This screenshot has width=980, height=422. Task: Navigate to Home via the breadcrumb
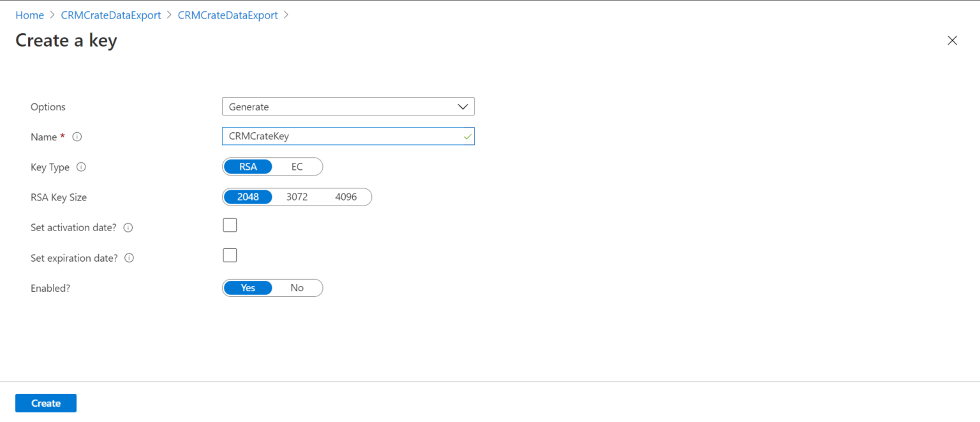click(29, 15)
